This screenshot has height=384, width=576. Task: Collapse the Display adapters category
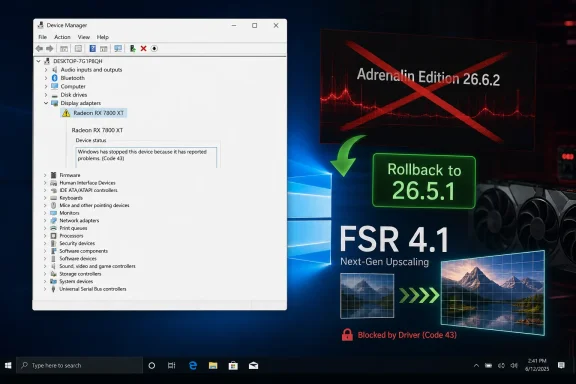[x=46, y=103]
